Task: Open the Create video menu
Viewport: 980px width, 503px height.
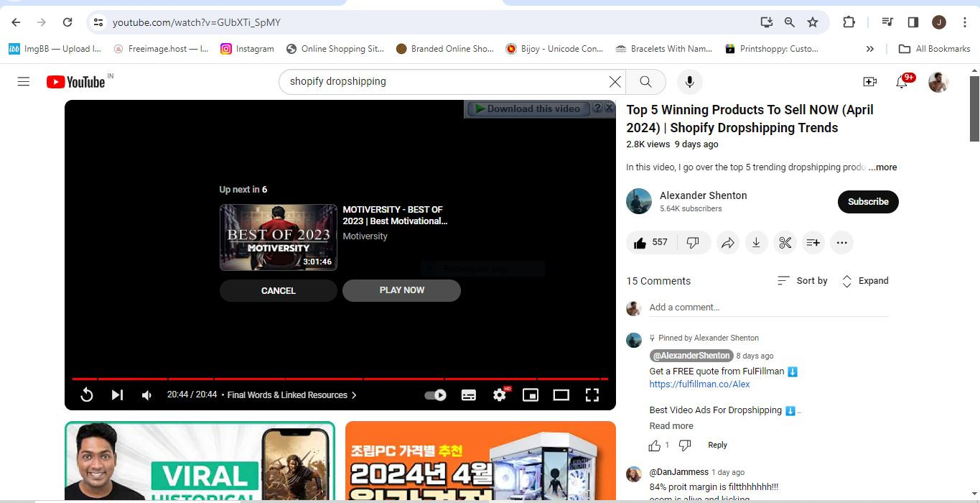Action: 870,82
